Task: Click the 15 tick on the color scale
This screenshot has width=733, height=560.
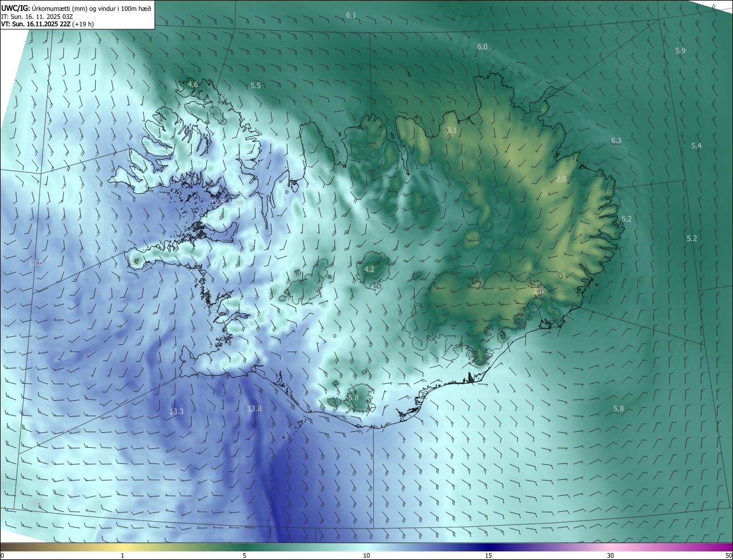Action: click(x=488, y=555)
